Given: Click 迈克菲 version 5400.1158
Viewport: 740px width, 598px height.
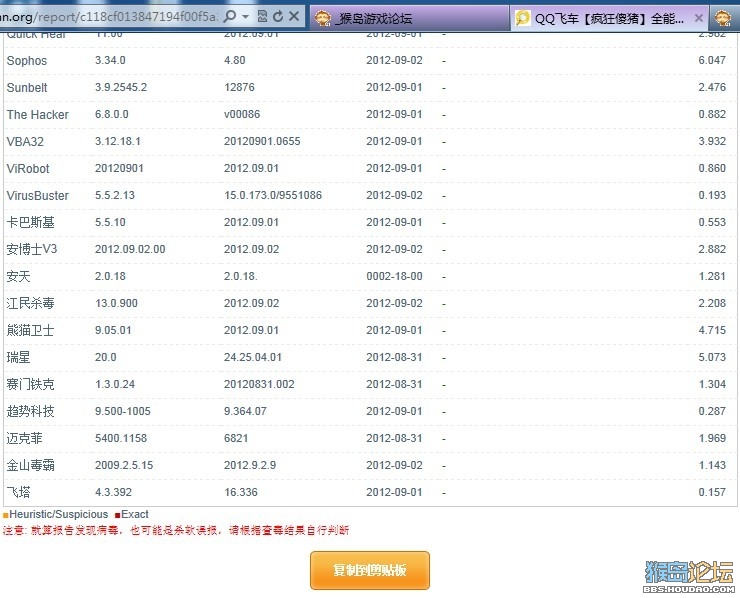Looking at the screenshot, I should point(121,438).
